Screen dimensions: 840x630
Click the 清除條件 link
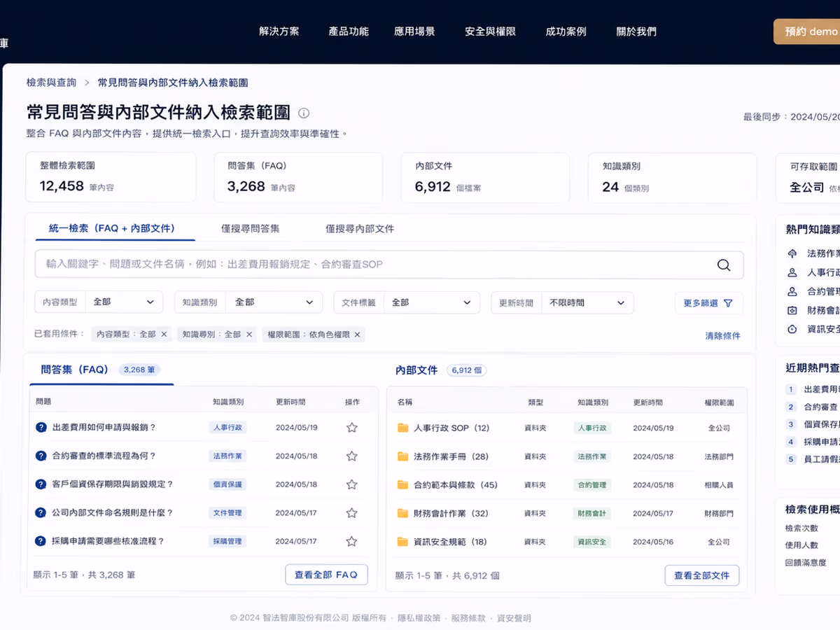coord(722,336)
